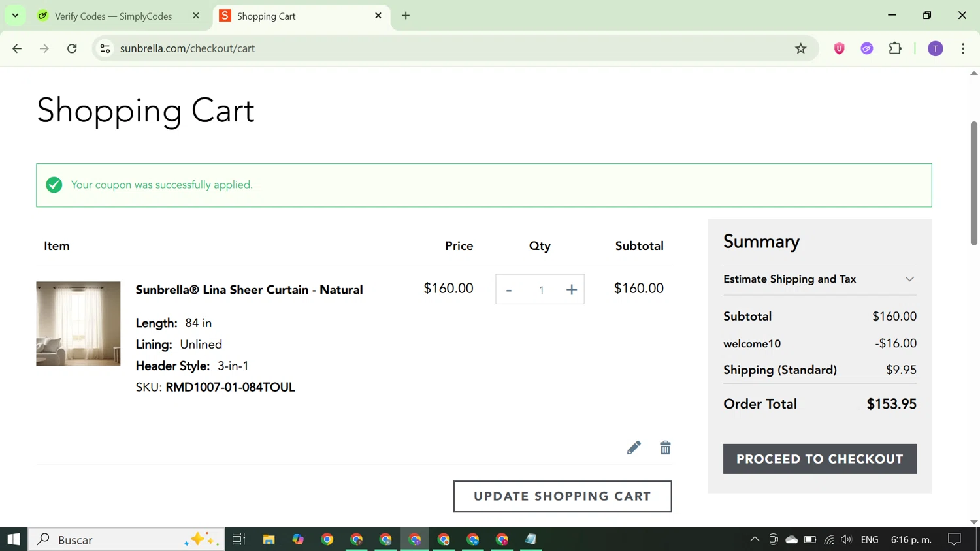Viewport: 980px width, 551px height.
Task: Open OneDrive cloud tray icon
Action: 792,539
